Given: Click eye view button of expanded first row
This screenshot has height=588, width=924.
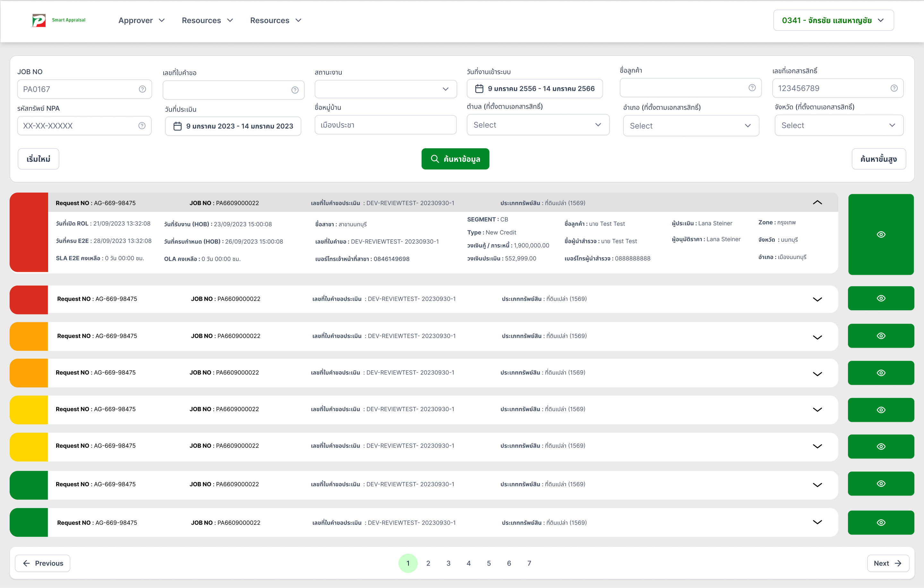Looking at the screenshot, I should click(x=881, y=235).
